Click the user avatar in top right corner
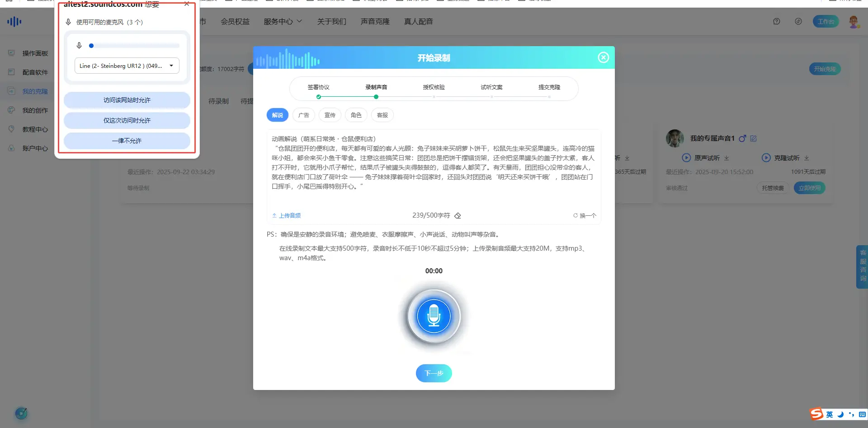Viewport: 868px width, 428px height. (x=854, y=21)
